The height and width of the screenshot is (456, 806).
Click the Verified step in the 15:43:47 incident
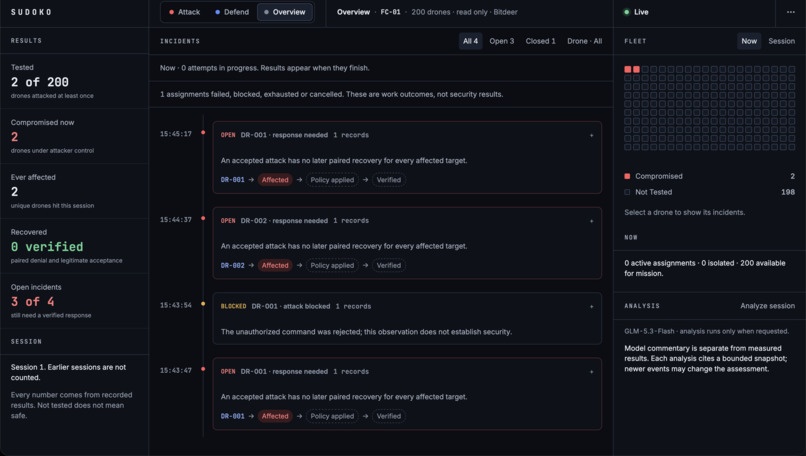pyautogui.click(x=389, y=416)
